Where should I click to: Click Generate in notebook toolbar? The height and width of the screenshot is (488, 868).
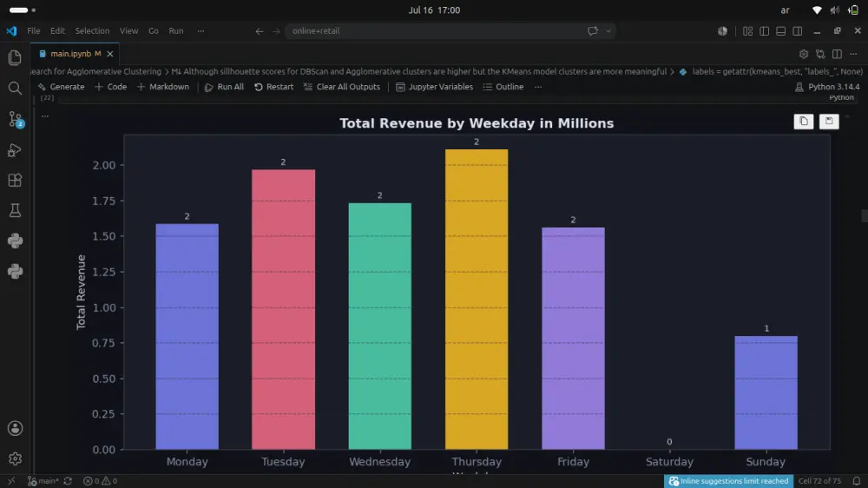click(x=61, y=87)
